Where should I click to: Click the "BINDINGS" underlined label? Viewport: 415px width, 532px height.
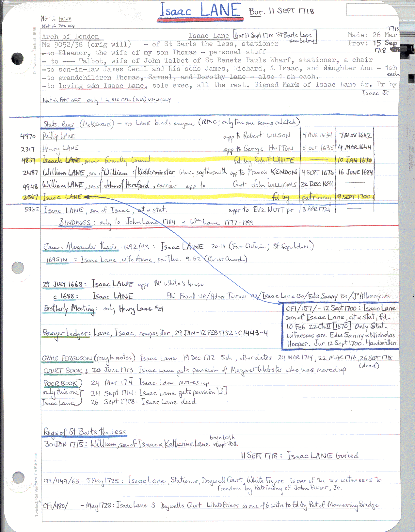(75, 223)
